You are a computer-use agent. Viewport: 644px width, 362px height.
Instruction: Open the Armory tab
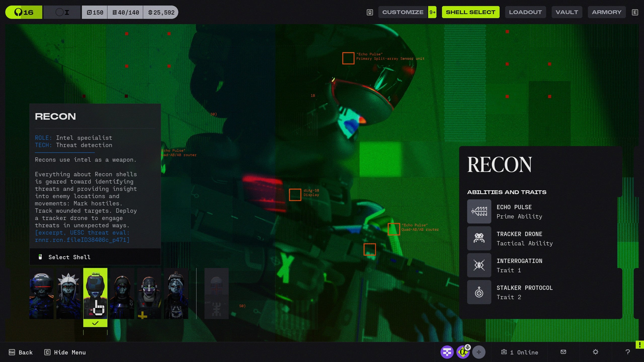(607, 12)
